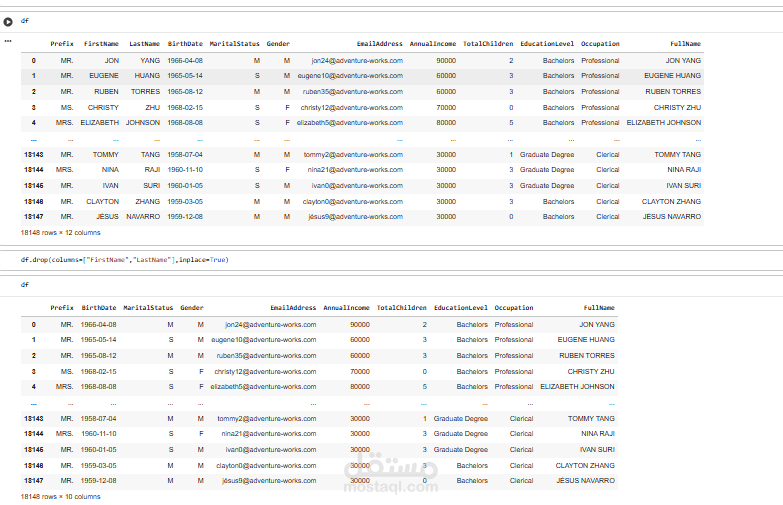Click the LastName column header

click(144, 44)
